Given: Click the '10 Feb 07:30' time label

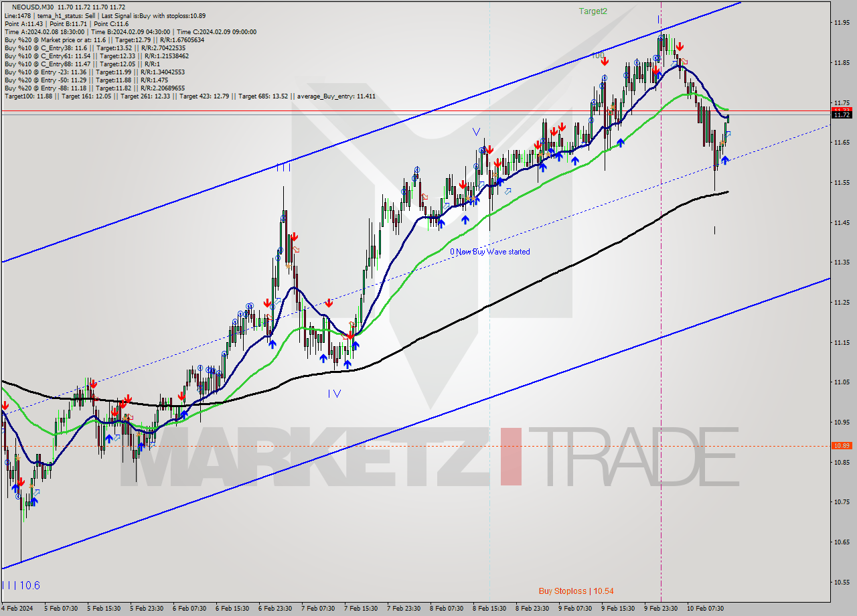Looking at the screenshot, I should click(x=706, y=609).
